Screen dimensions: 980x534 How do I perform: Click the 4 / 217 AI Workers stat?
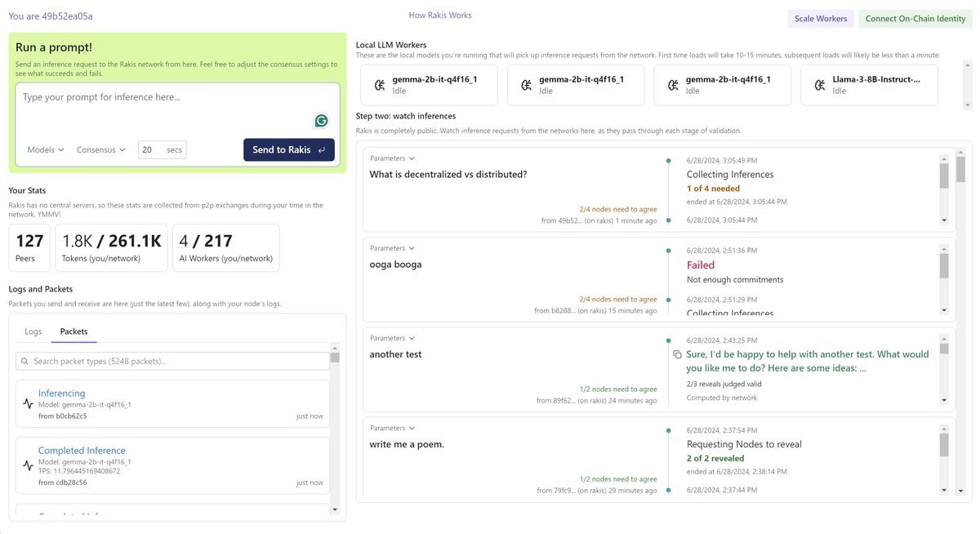226,247
